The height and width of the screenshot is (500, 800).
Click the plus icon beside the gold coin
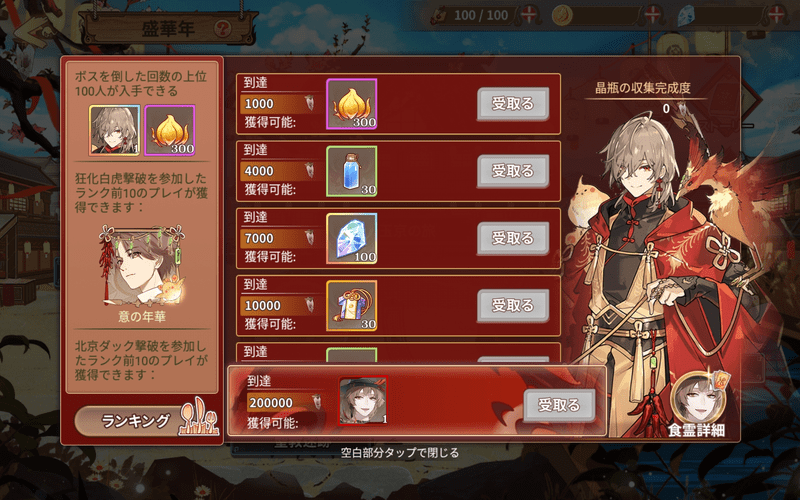[652, 15]
